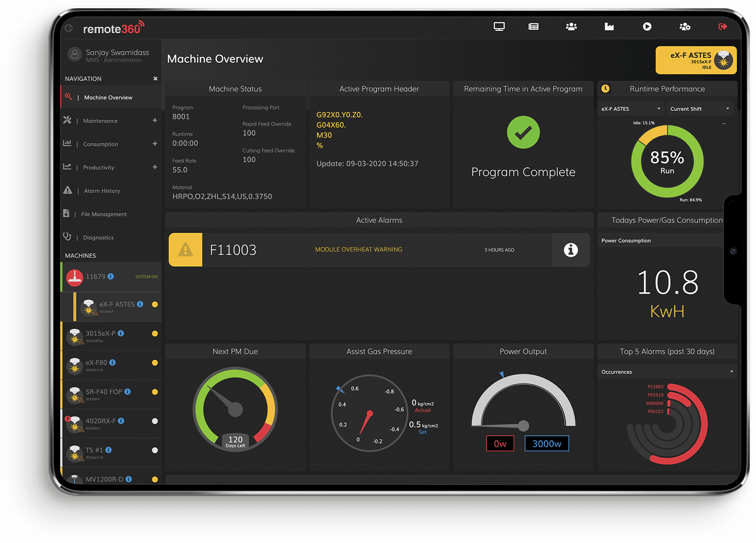Click the red logout icon

tap(722, 27)
